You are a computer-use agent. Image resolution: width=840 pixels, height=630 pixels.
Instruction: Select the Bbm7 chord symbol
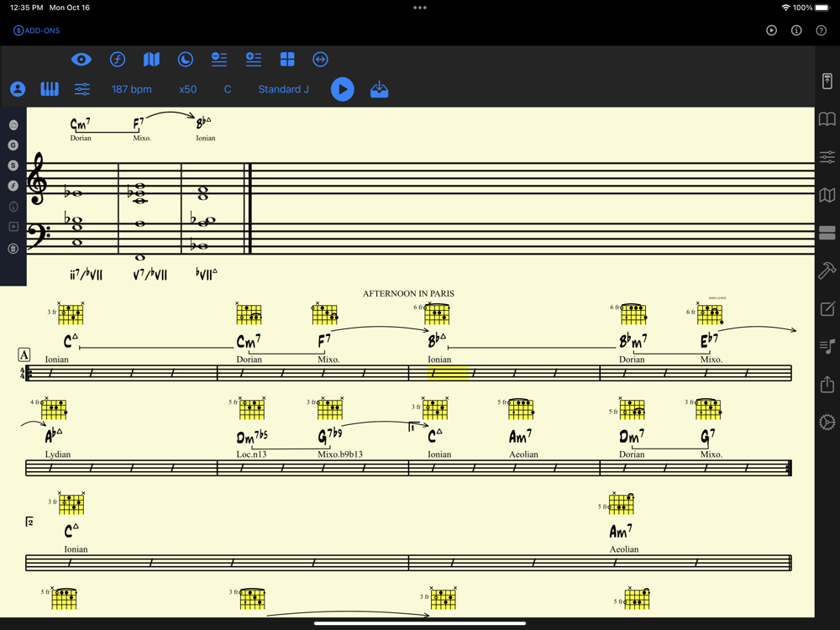[x=633, y=340]
